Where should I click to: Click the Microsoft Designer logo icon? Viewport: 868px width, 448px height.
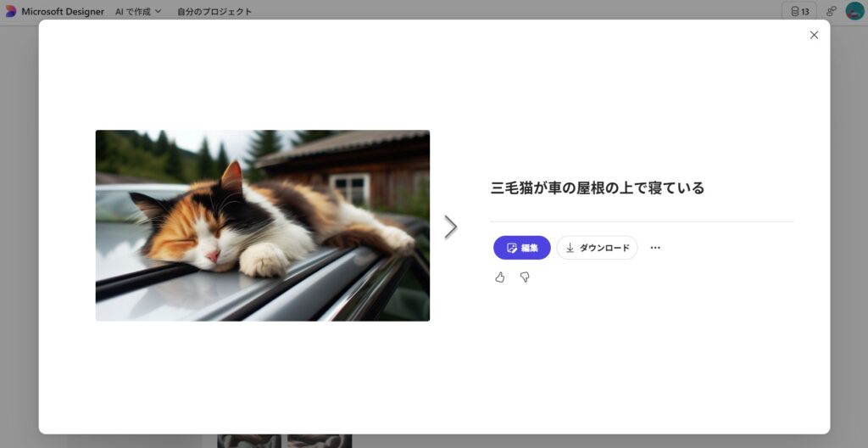point(10,11)
